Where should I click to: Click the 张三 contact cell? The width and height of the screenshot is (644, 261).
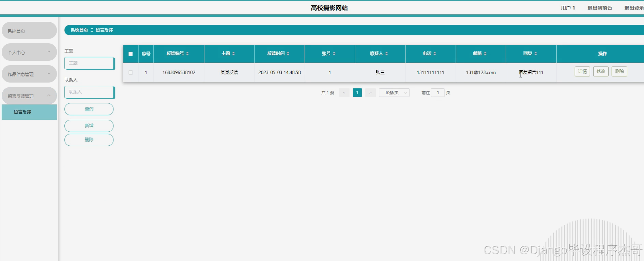[x=380, y=72]
